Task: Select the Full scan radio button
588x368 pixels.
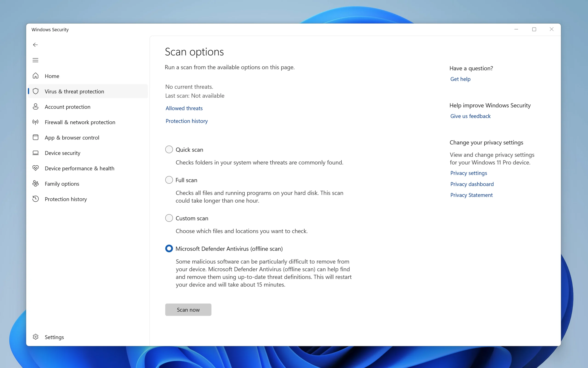Action: coord(169,180)
